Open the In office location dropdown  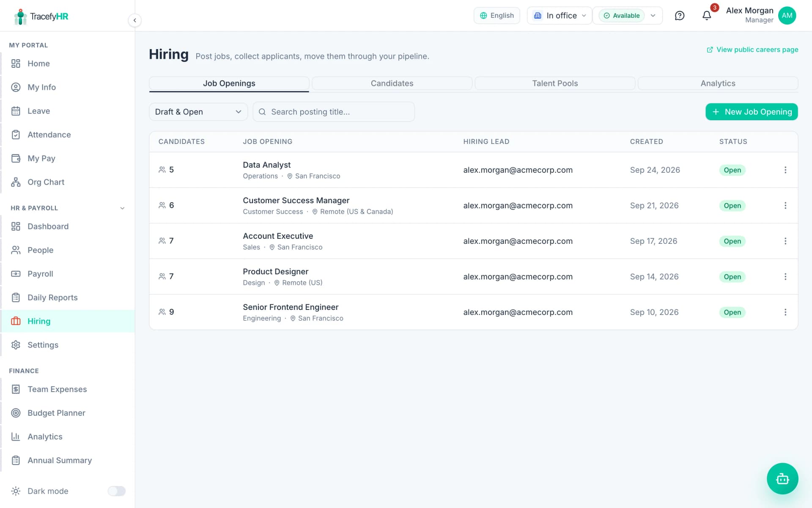[x=560, y=16]
